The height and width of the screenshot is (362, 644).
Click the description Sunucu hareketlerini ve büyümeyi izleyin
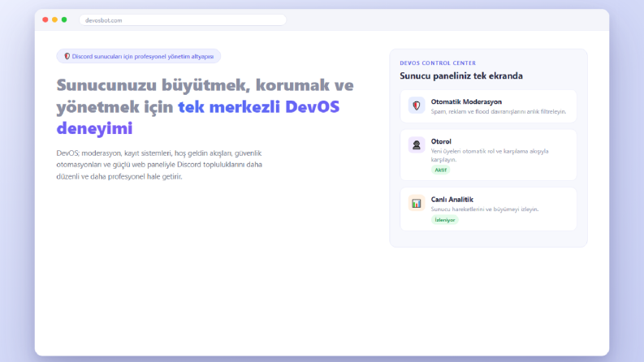click(x=485, y=209)
